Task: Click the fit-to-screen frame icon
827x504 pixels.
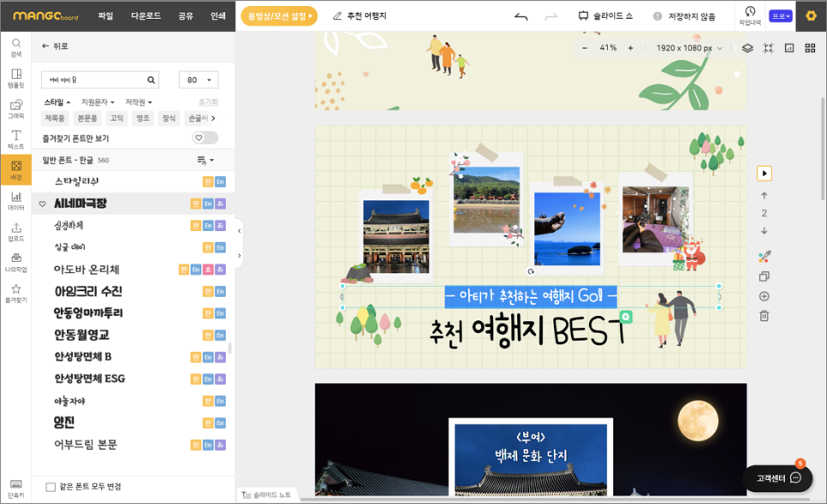Action: [769, 48]
